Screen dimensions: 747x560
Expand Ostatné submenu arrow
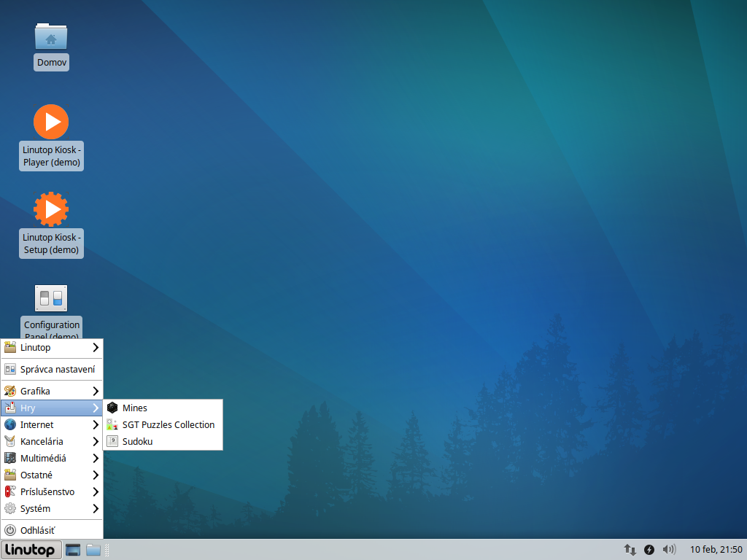[x=96, y=475]
